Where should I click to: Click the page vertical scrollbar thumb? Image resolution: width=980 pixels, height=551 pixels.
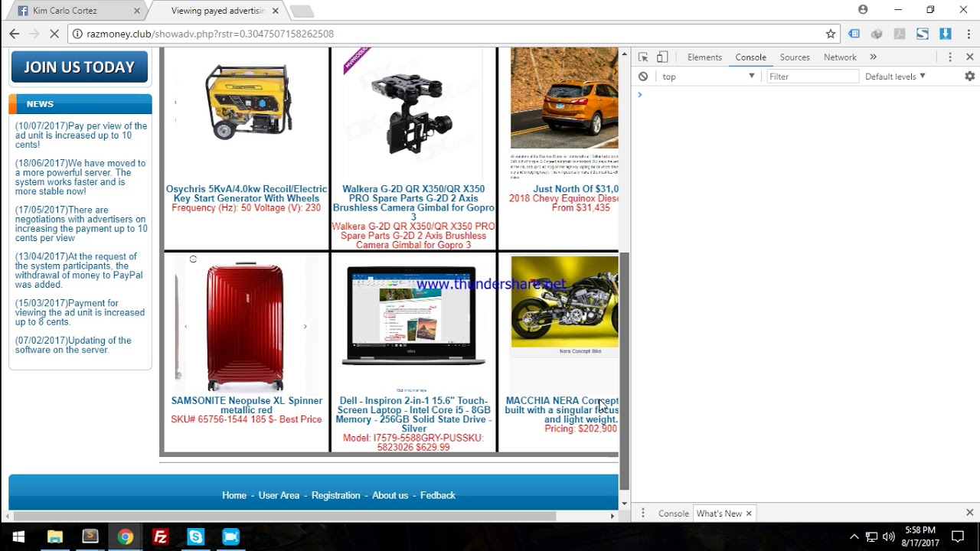pyautogui.click(x=624, y=371)
